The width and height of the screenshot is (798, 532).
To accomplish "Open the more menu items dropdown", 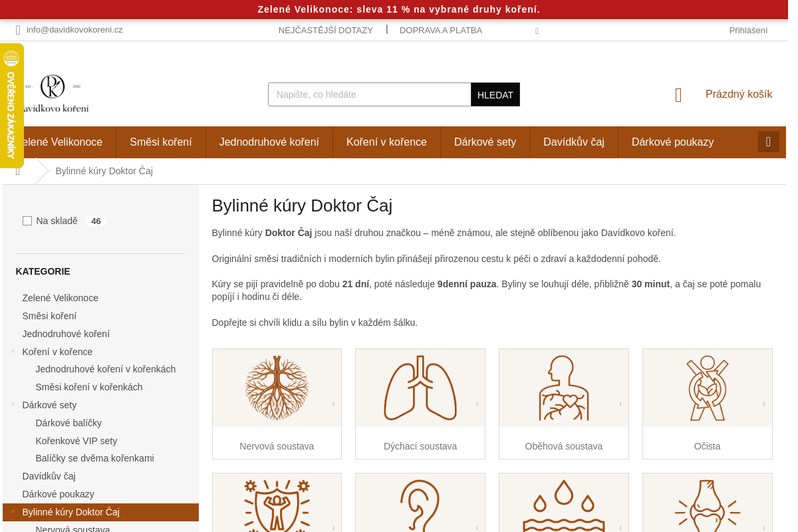I will 768,142.
